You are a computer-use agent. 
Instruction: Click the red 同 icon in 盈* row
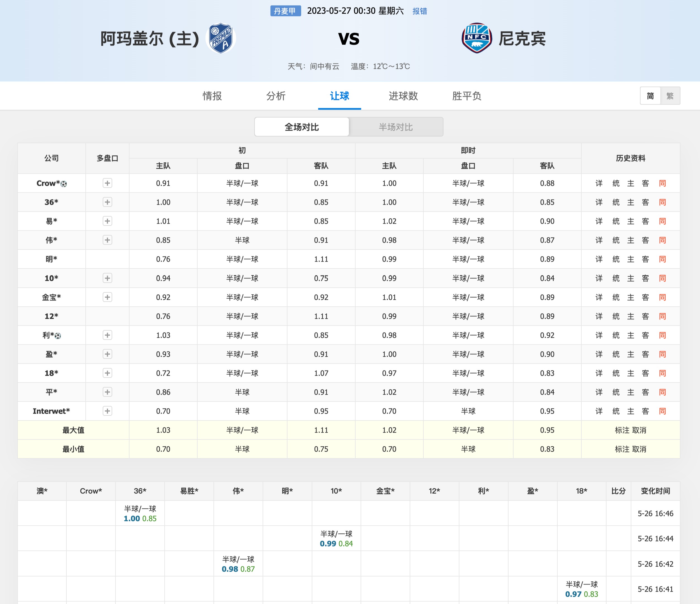click(x=662, y=354)
